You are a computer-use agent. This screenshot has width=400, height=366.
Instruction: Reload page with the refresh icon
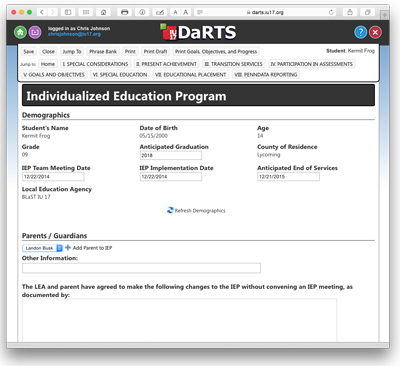[331, 12]
